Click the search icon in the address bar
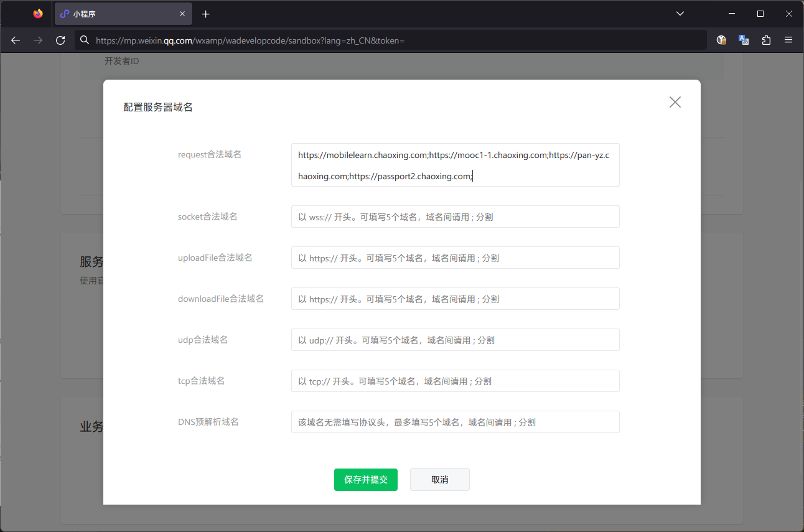804x532 pixels. point(85,40)
